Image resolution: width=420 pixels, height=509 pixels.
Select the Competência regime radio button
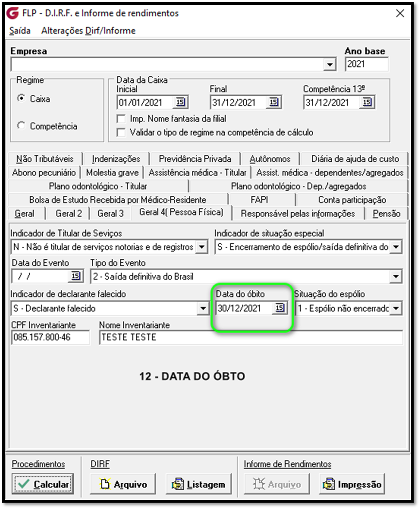[21, 125]
